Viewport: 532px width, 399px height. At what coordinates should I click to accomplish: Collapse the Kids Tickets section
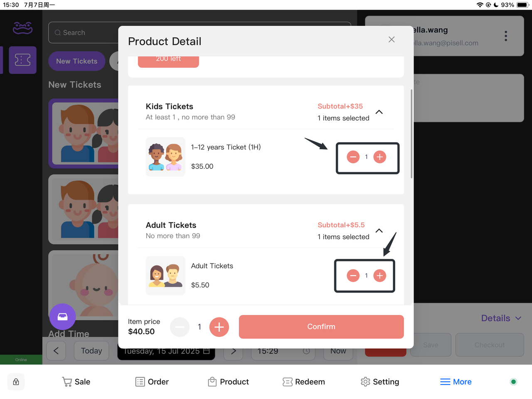[x=379, y=112]
